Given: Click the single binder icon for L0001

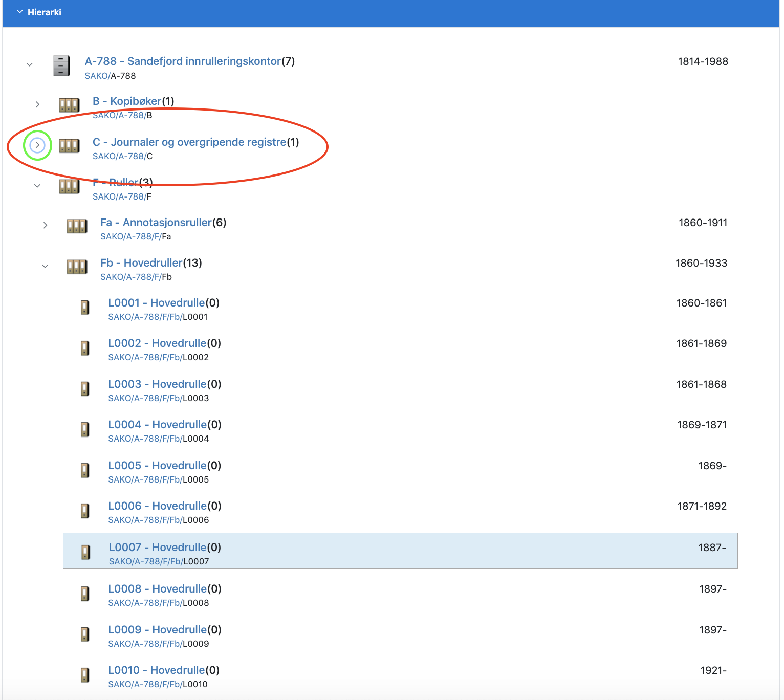Looking at the screenshot, I should click(x=85, y=308).
